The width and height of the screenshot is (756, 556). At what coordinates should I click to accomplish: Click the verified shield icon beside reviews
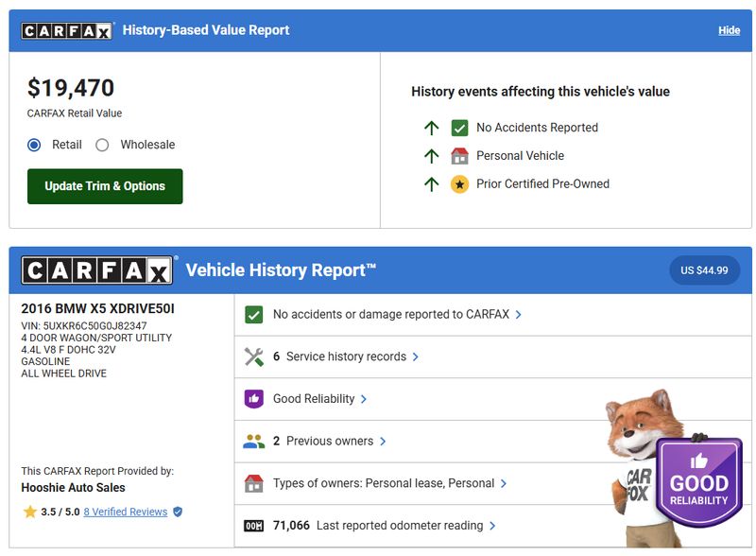tap(178, 512)
